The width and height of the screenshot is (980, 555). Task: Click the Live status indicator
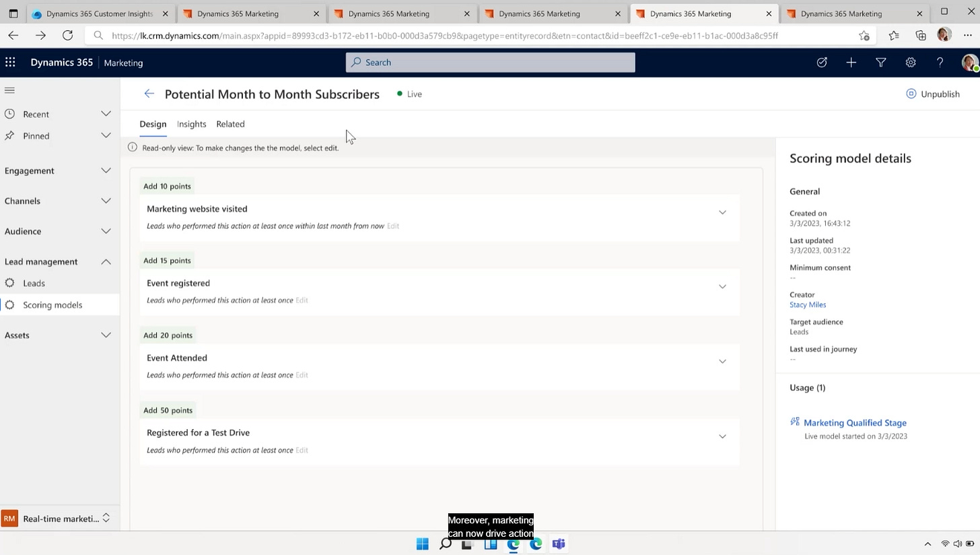409,94
